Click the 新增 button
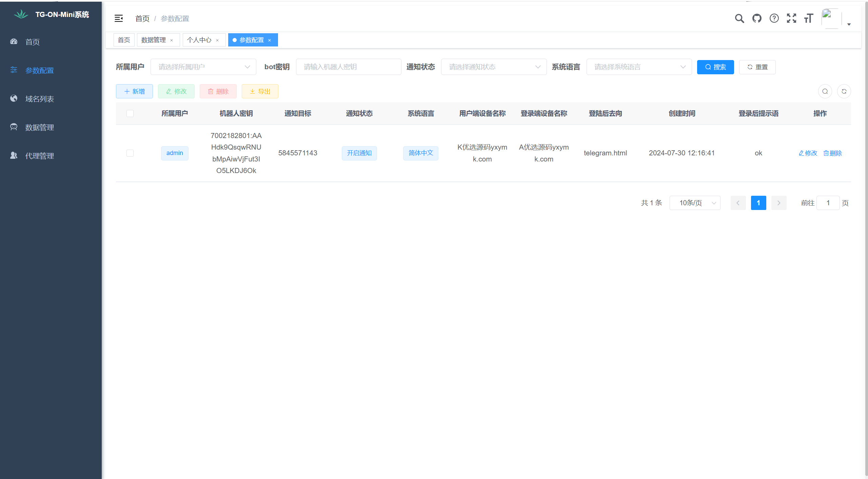The width and height of the screenshot is (868, 479). (x=134, y=91)
